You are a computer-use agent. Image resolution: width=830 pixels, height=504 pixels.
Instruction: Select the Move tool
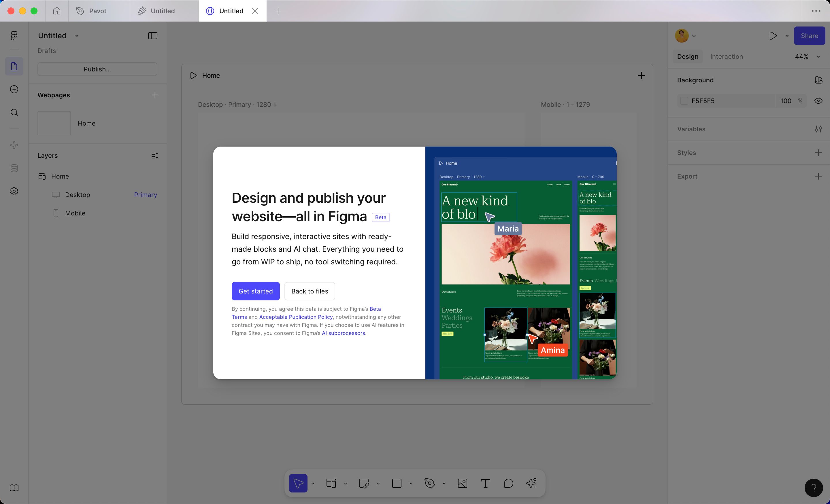point(298,484)
